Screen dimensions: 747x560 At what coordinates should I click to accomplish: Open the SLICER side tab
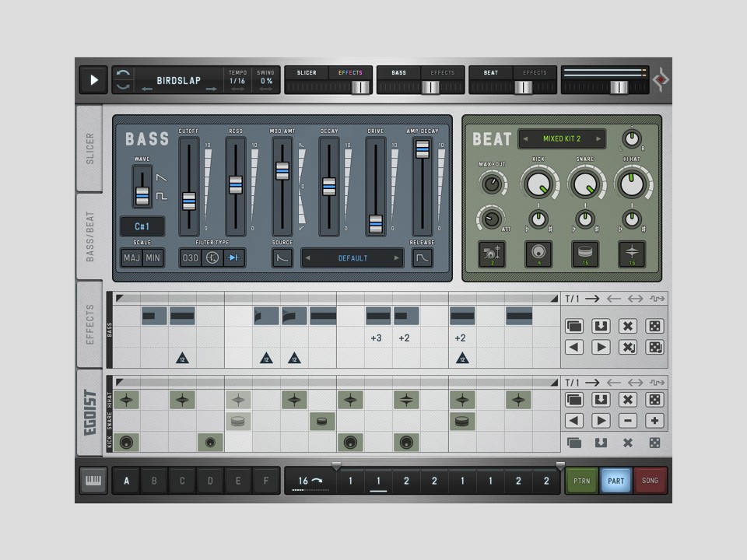(89, 149)
